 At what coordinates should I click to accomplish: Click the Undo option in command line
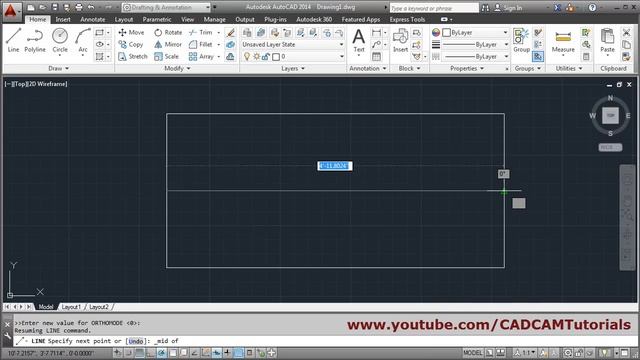[136, 341]
